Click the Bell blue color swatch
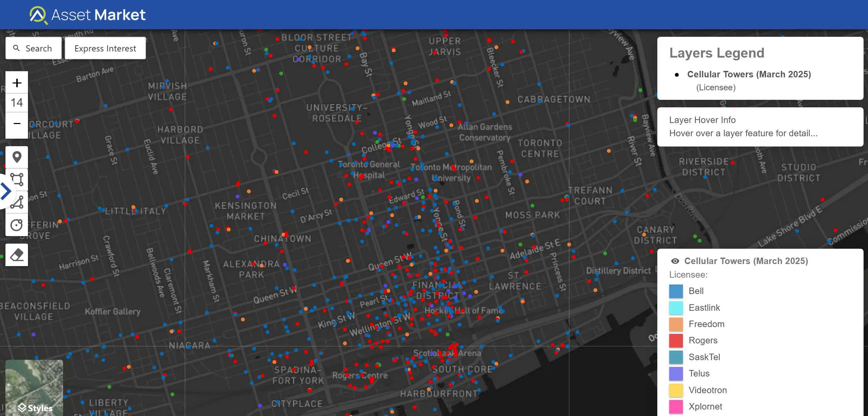This screenshot has height=416, width=868. pos(676,291)
